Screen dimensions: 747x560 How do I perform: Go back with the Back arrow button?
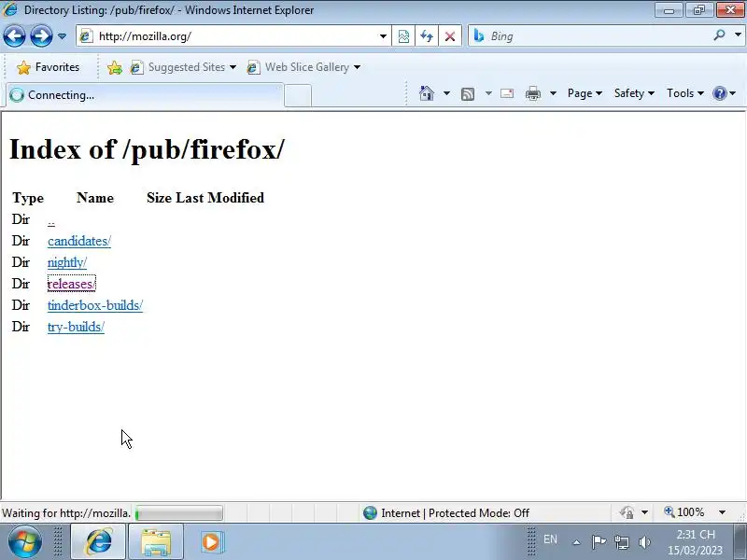pyautogui.click(x=14, y=35)
